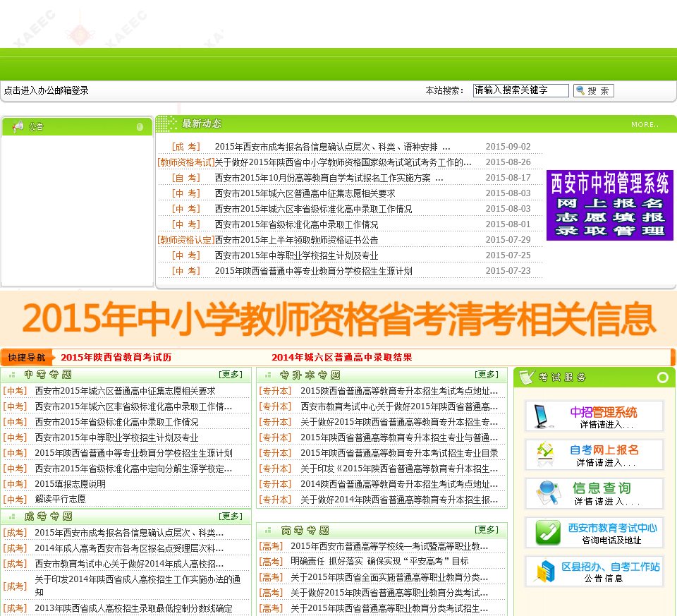Open 2014陕西省普通高等教育专升本招生考试考点地址 item
Viewport: 677px width, 616px height.
click(x=399, y=484)
